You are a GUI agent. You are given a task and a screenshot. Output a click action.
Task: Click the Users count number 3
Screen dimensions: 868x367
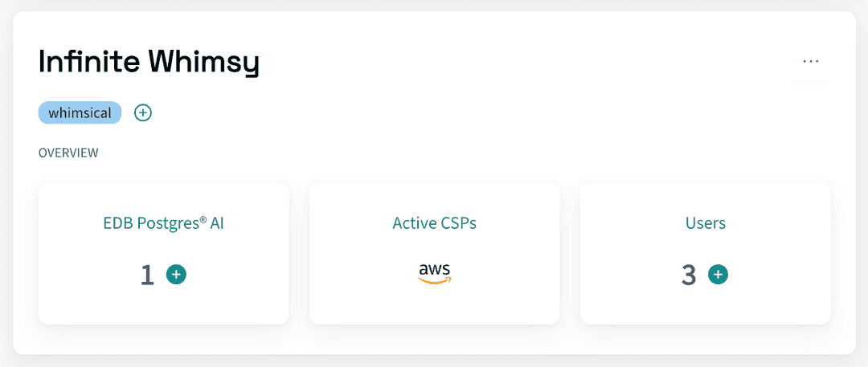pyautogui.click(x=689, y=275)
